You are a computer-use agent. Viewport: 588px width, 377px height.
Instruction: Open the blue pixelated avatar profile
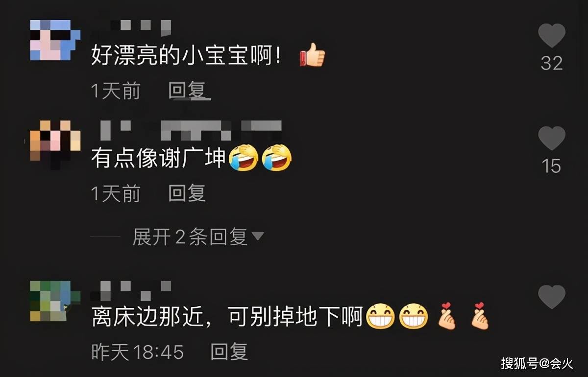pyautogui.click(x=55, y=41)
